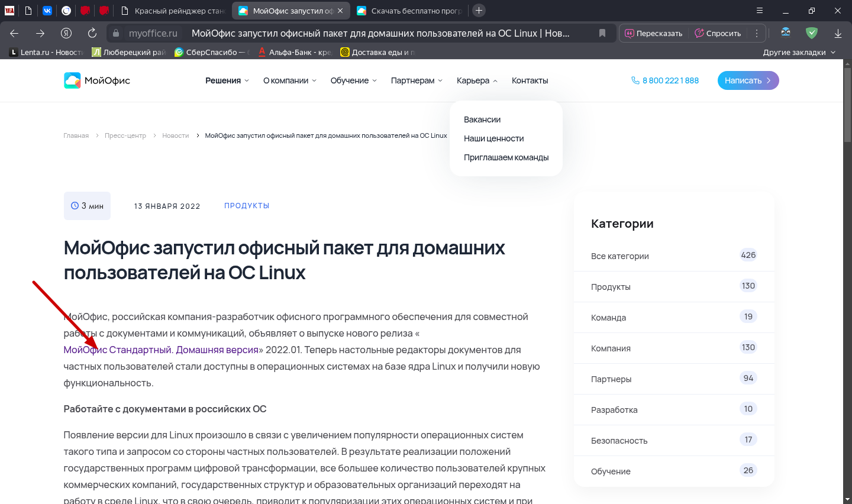Select Наши ценности from Карьера menu
The height and width of the screenshot is (504, 852).
point(494,138)
